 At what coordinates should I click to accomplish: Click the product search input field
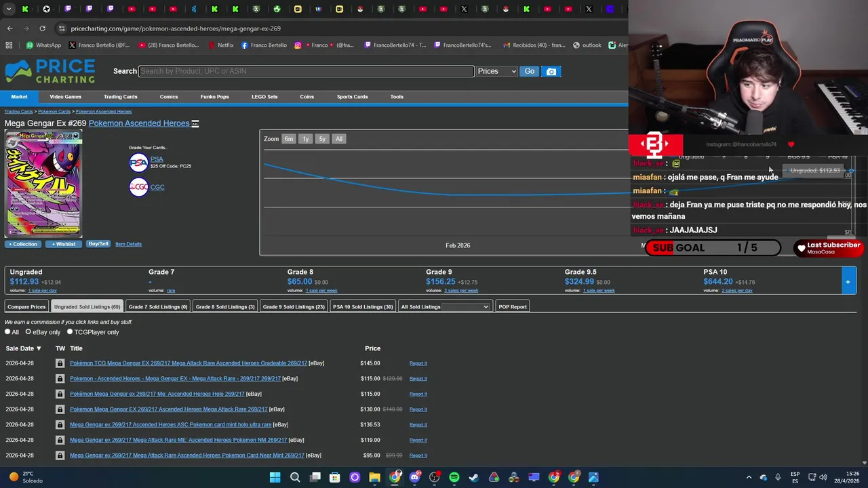click(306, 71)
